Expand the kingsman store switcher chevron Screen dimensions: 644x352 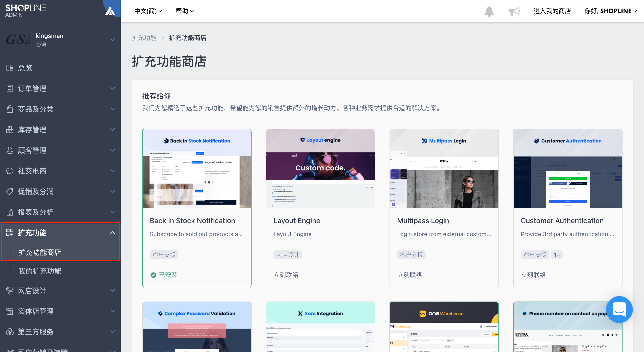click(x=113, y=40)
